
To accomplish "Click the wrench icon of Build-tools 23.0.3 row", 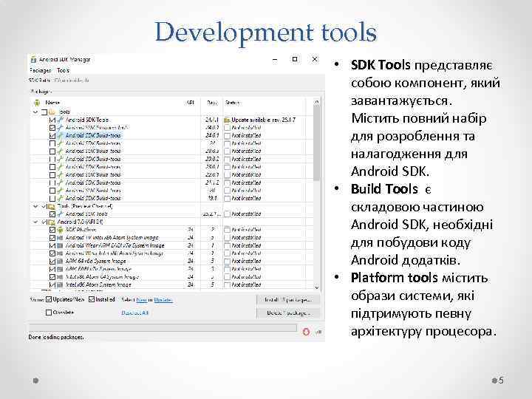I will click(x=61, y=151).
